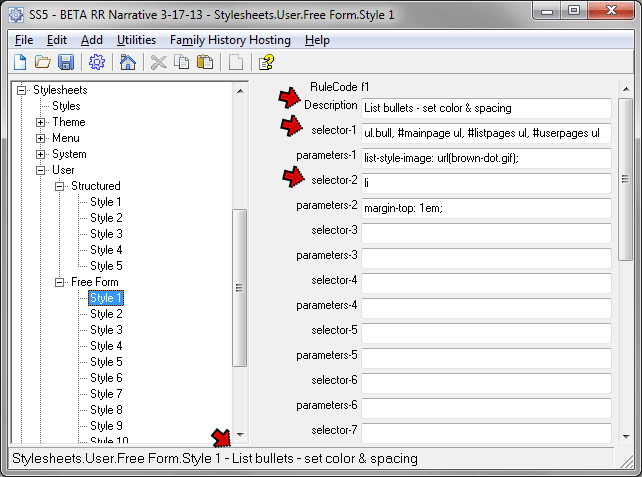Expand the Theme tree node

41,122
